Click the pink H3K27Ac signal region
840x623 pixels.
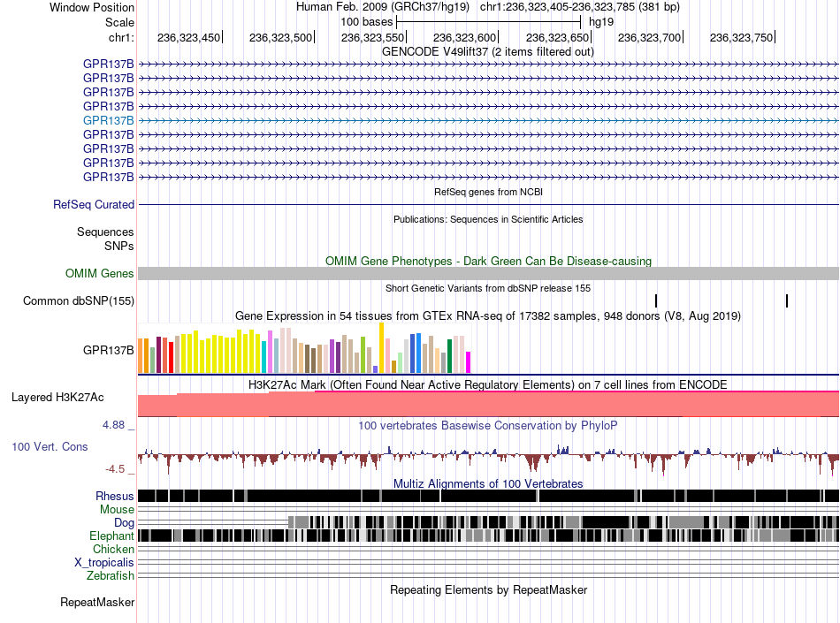click(488, 404)
